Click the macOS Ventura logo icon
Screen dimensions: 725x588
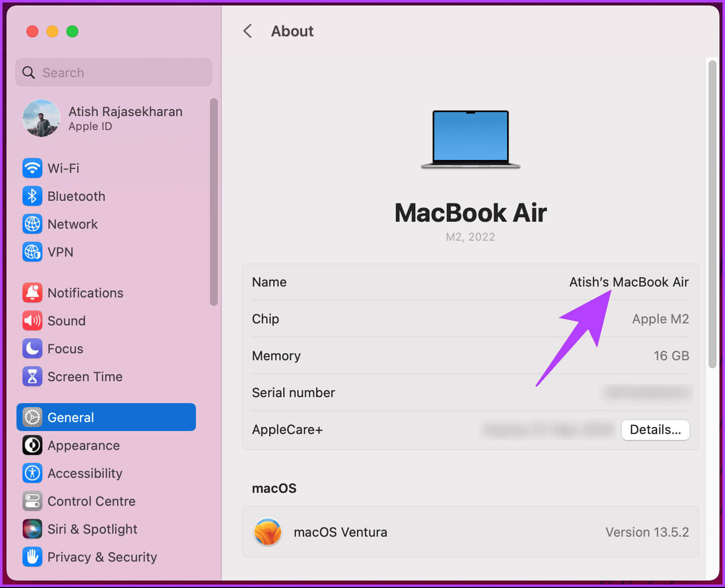coord(268,532)
